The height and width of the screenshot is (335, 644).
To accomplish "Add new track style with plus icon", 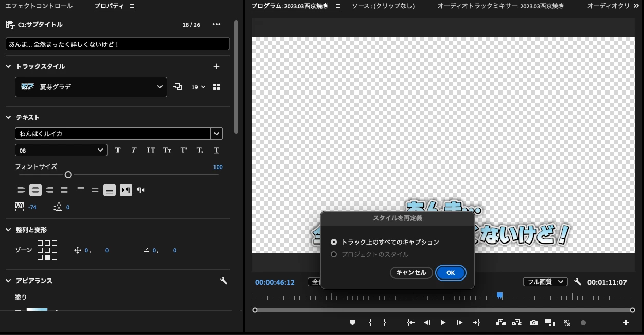I will (217, 66).
